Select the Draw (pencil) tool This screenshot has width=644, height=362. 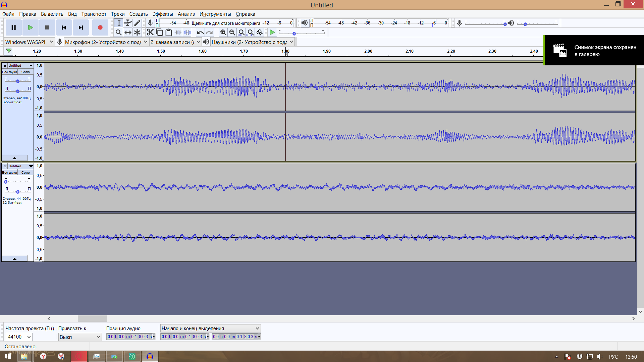click(x=137, y=23)
